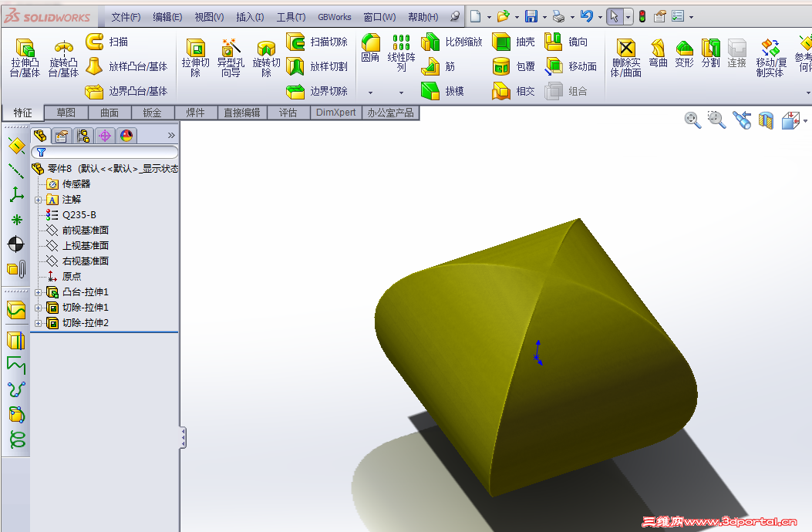Expand the 注解 annotations tree node
The width and height of the screenshot is (812, 532).
click(38, 200)
